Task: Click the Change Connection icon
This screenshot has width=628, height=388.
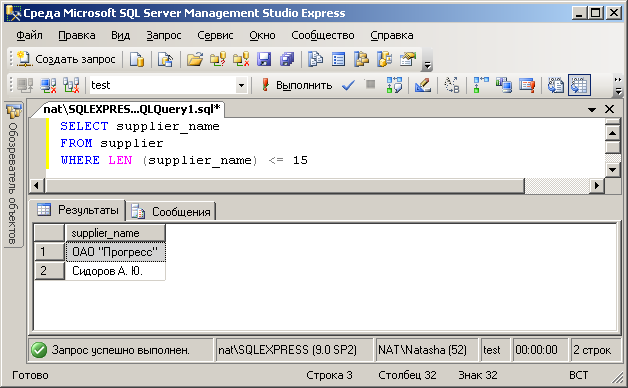Action: pos(71,85)
